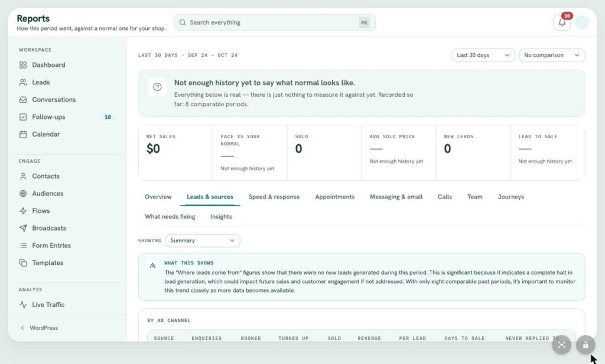
Task: Open the Audiences target icon
Action: click(23, 193)
